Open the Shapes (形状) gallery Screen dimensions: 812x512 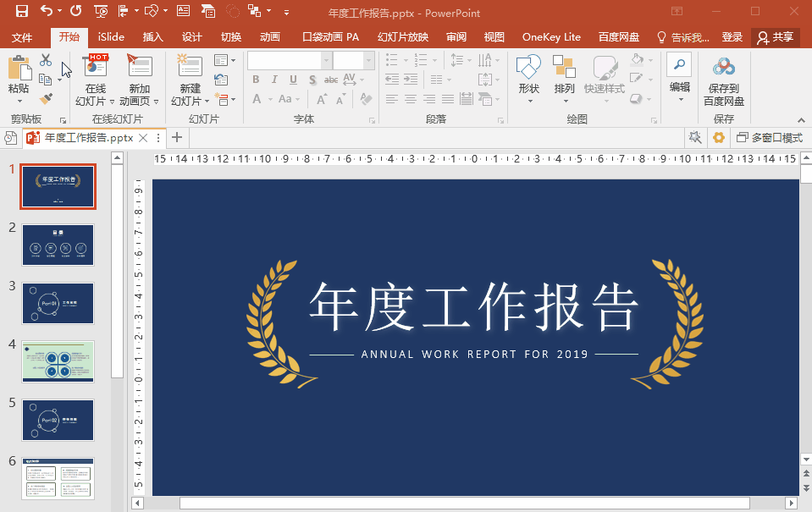[528, 79]
